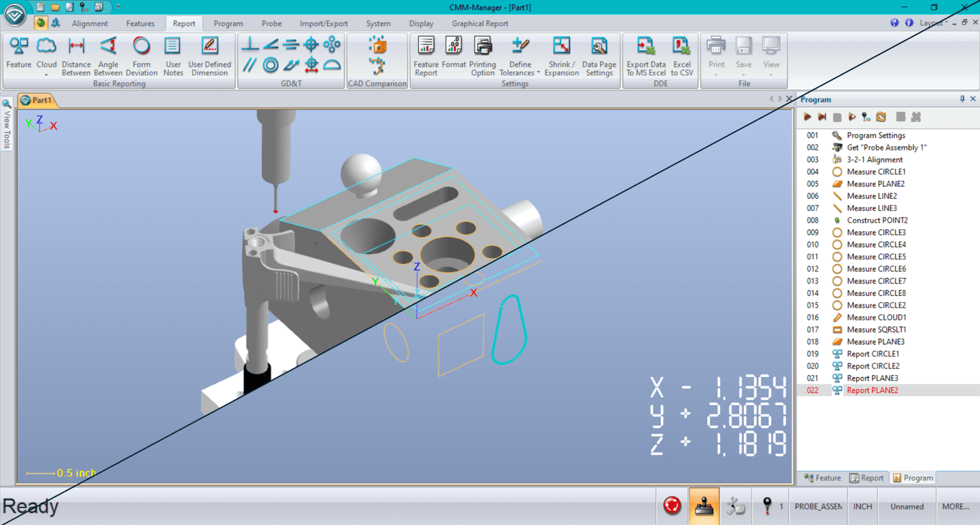This screenshot has width=980, height=525.
Task: Switch to the Probe ribbon tab
Action: pos(272,23)
